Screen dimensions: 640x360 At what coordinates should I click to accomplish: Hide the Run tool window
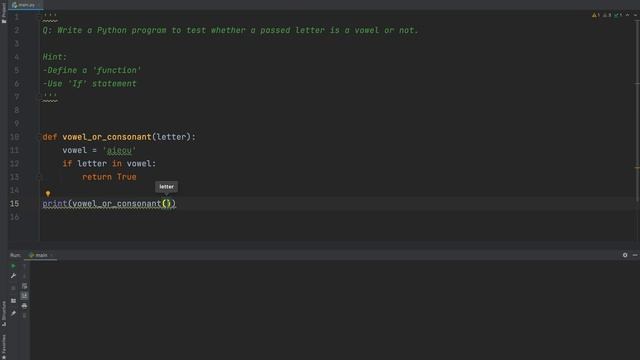(x=635, y=255)
